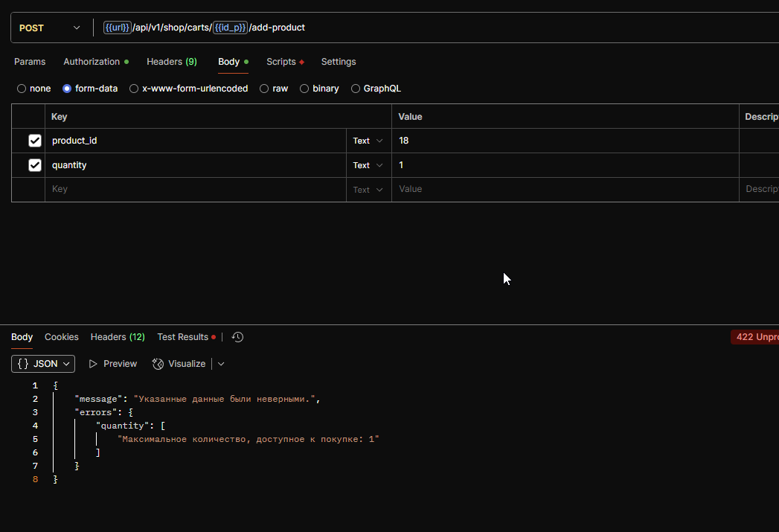This screenshot has height=532, width=779.
Task: Click the "Указанные данные" message string
Action: tap(225, 399)
